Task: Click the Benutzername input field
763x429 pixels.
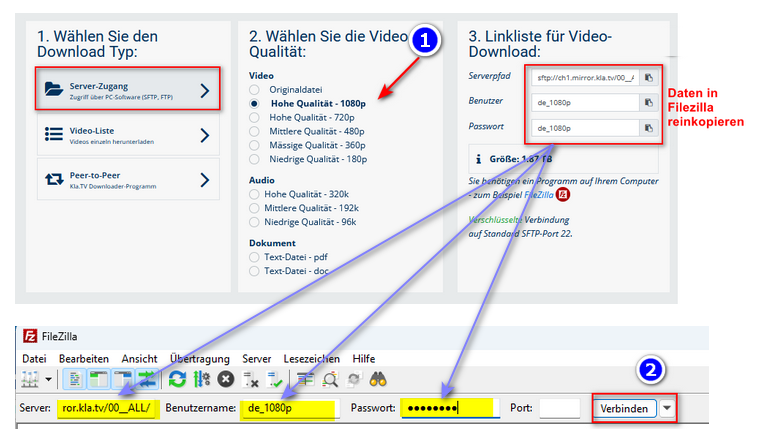Action: coord(289,408)
